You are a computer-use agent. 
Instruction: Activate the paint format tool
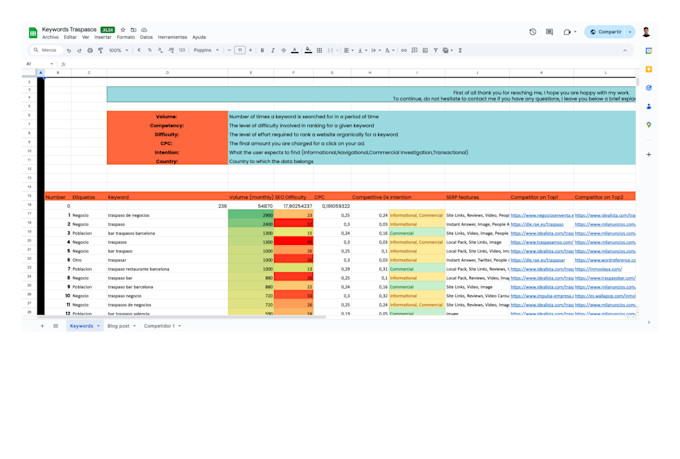[100, 50]
